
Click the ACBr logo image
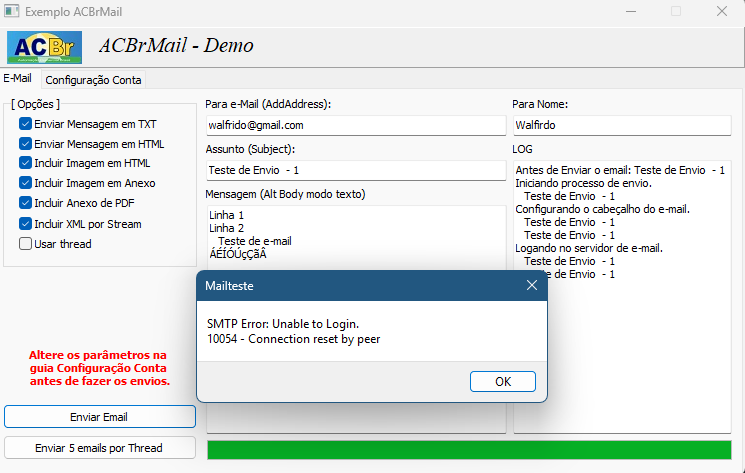[x=44, y=47]
